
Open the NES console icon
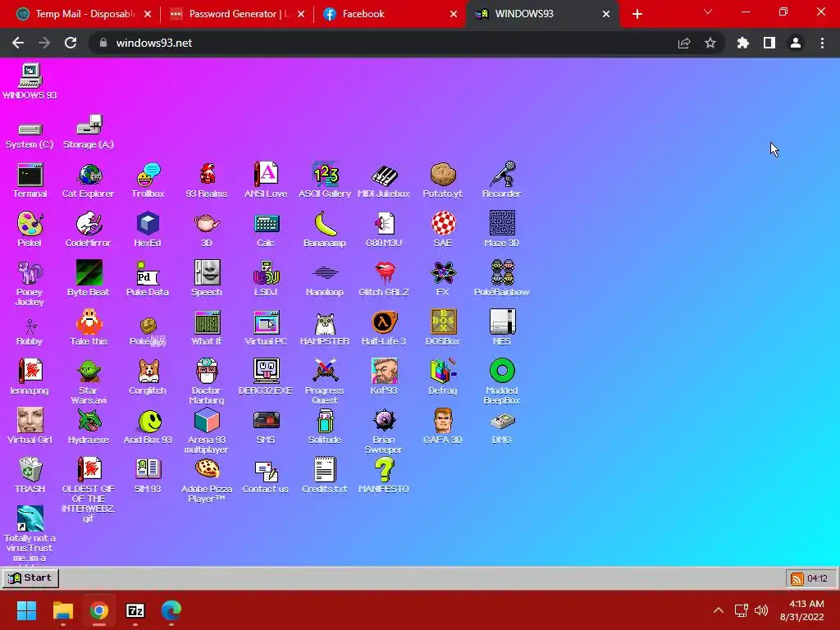502,328
